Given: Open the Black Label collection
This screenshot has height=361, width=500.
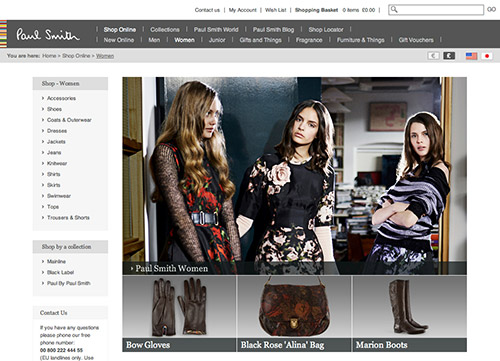Looking at the screenshot, I should (60, 272).
